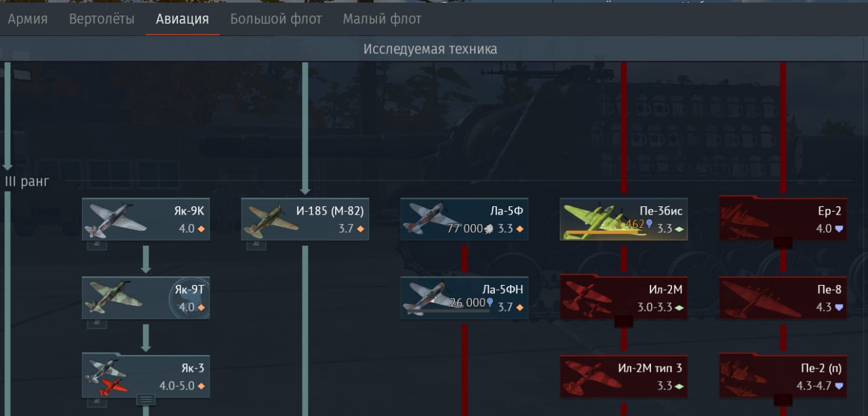Switch to the Армия tab

(x=28, y=19)
